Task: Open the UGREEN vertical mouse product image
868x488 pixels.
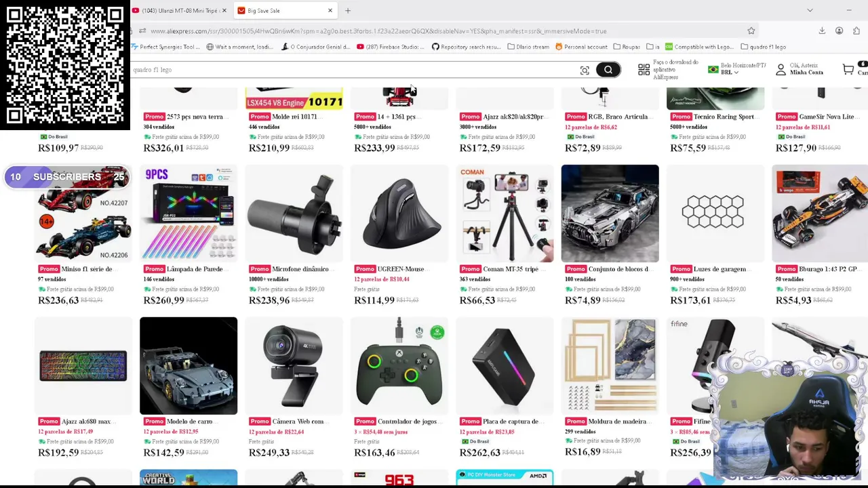Action: coord(399,213)
